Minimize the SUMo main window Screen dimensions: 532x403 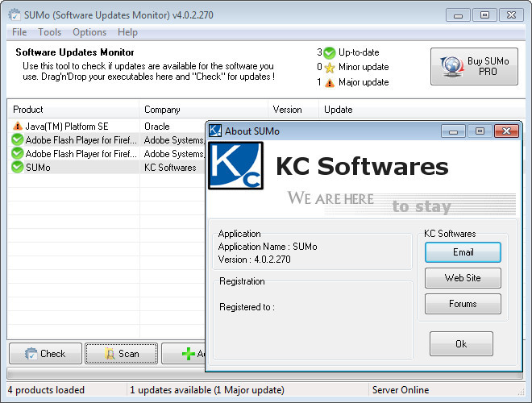pyautogui.click(x=458, y=15)
